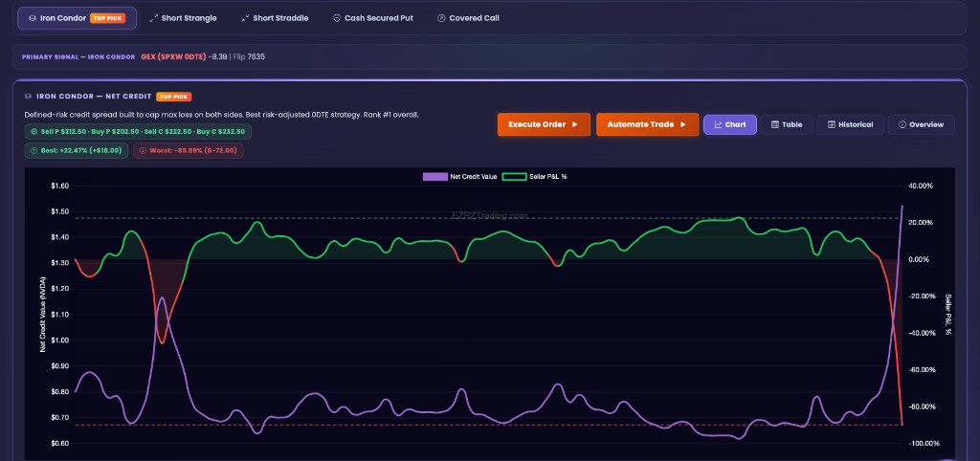
Task: Click the Best: +22.47% chip
Action: coord(77,150)
